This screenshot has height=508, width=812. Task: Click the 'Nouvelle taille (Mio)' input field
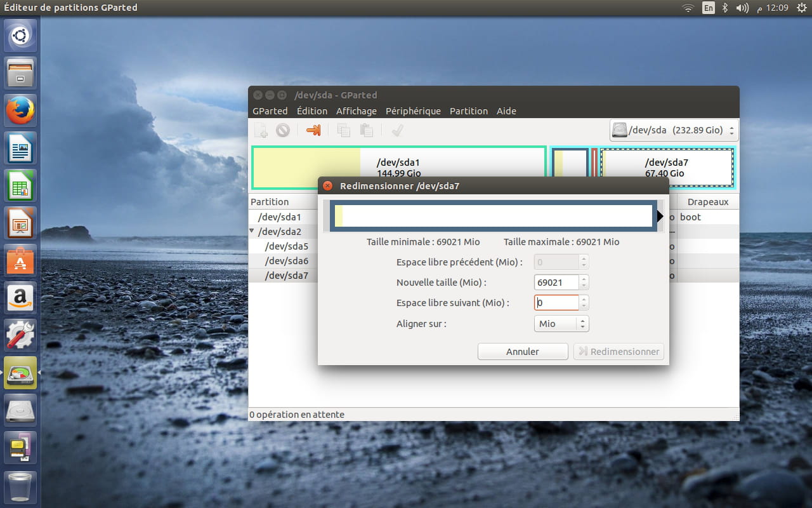click(556, 283)
